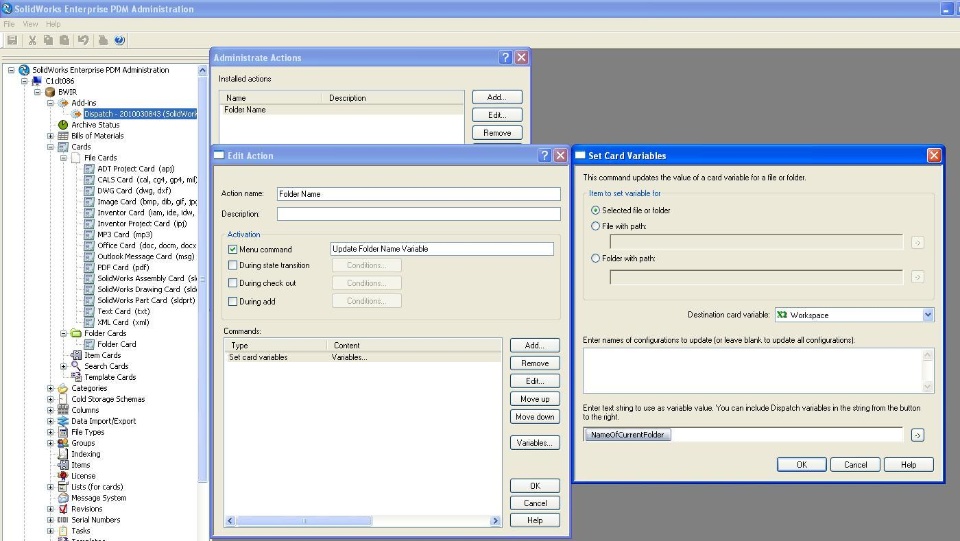Click the Template Cards icon
Image resolution: width=960 pixels, height=541 pixels.
point(76,377)
